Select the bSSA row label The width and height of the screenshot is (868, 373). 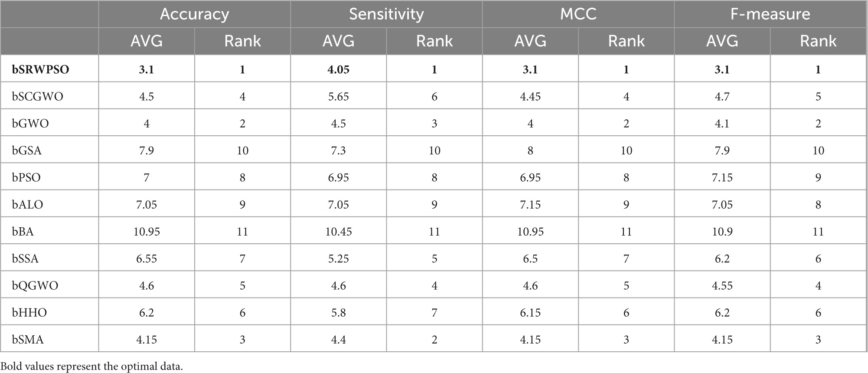coord(26,258)
